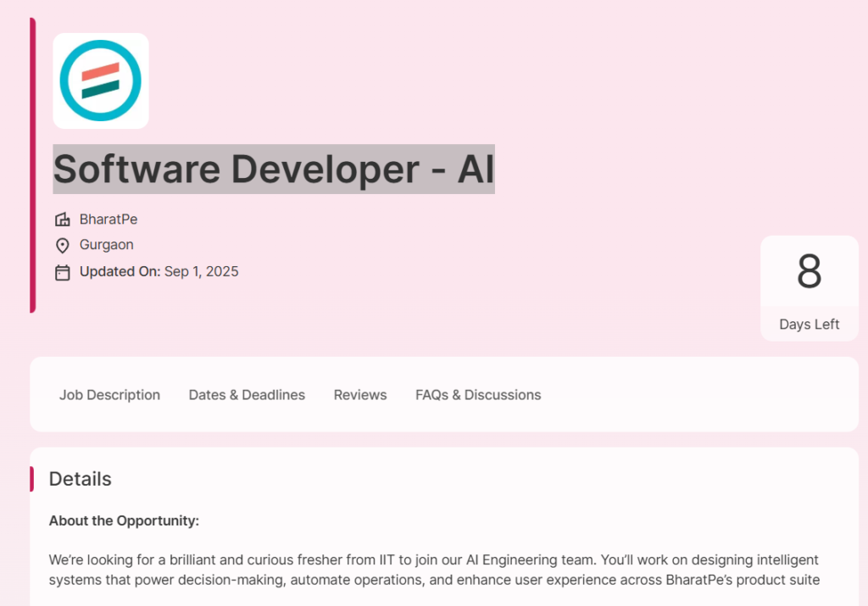Click the Sep 1, 2025 updated date
Image resolution: width=868 pixels, height=606 pixels.
202,272
